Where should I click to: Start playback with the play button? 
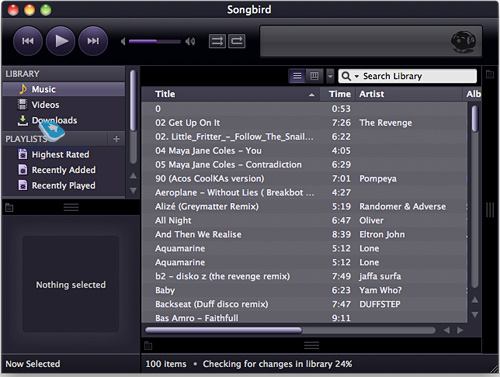pyautogui.click(x=60, y=41)
